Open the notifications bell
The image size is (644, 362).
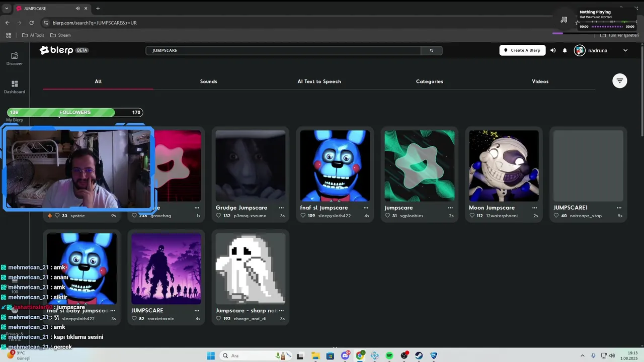point(565,50)
